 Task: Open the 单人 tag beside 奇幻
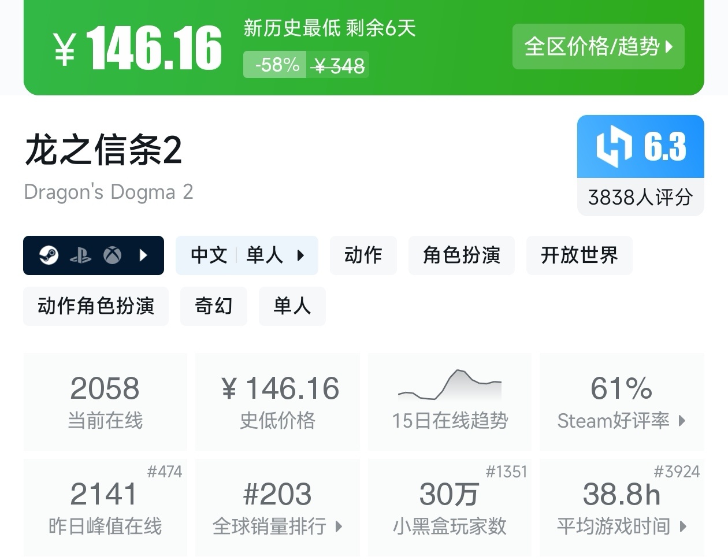click(x=292, y=306)
